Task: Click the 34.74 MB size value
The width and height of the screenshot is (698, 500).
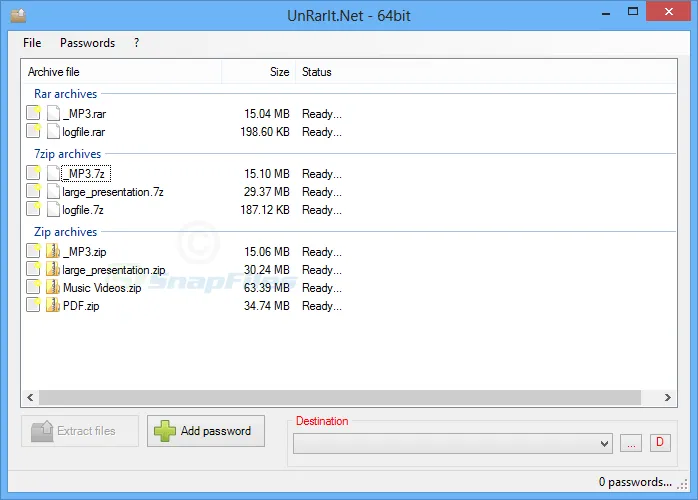Action: point(267,306)
